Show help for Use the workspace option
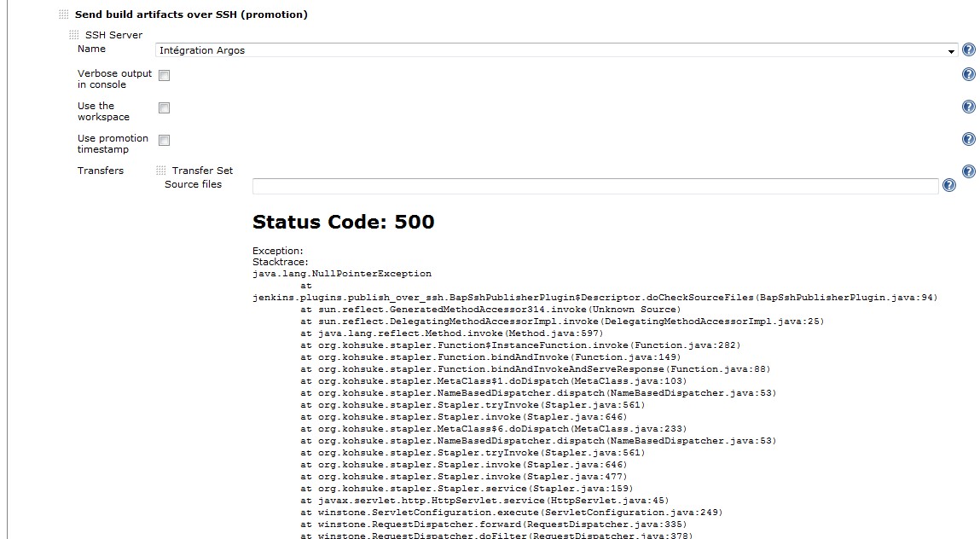 (x=968, y=107)
